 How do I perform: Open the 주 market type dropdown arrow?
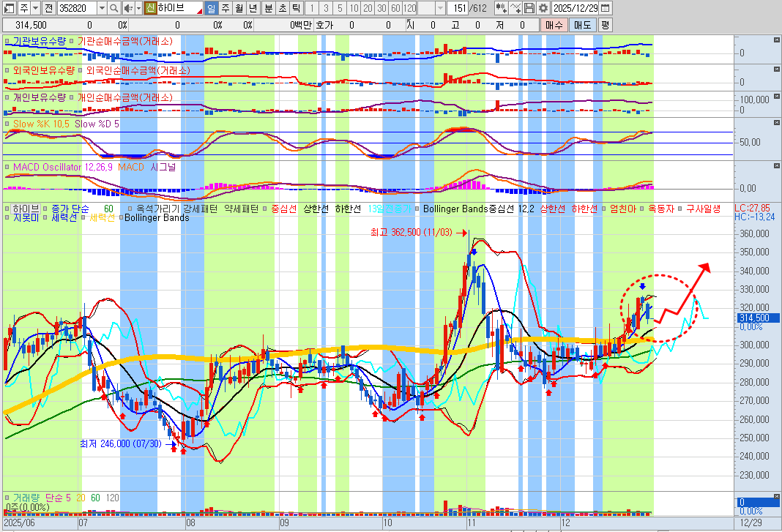(x=34, y=8)
